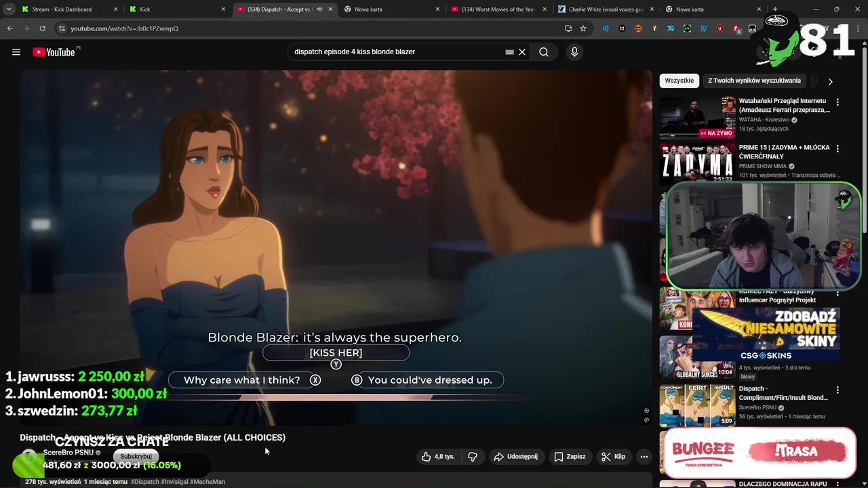This screenshot has width=868, height=488.
Task: Open the #Dispatch hashtag link
Action: click(x=145, y=482)
